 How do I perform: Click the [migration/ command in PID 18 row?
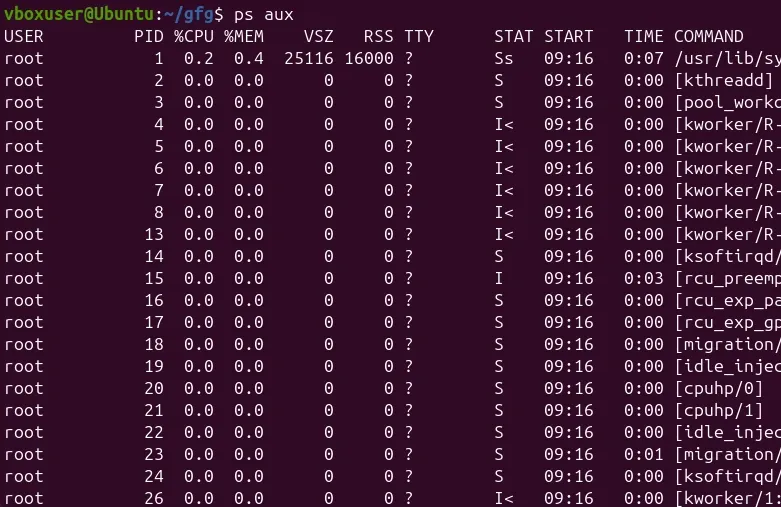coord(728,344)
